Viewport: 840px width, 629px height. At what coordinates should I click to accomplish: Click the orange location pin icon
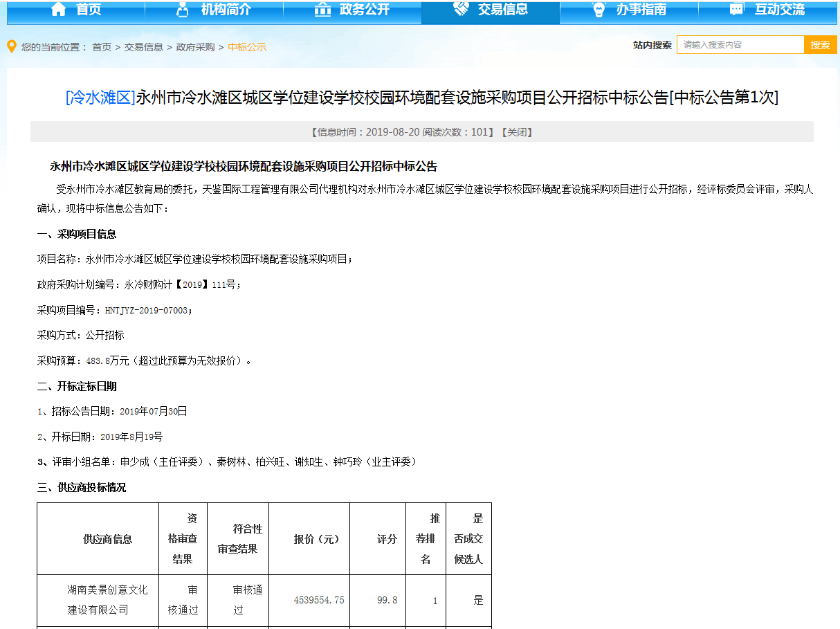(x=11, y=46)
